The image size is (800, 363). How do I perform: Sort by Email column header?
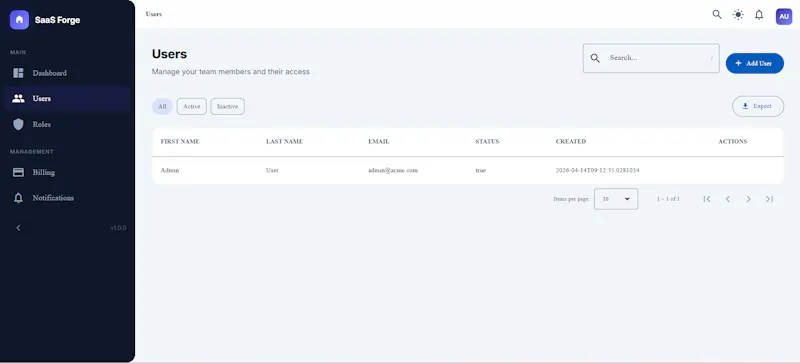(379, 141)
